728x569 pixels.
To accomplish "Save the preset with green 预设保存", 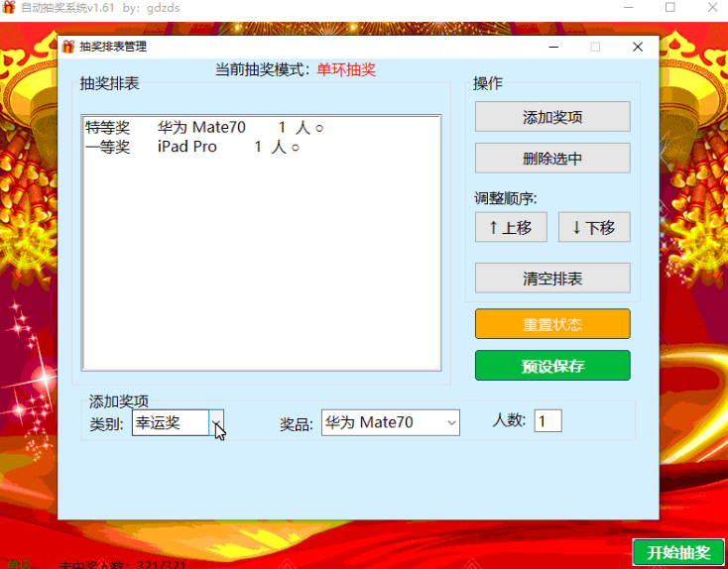I will click(x=552, y=366).
